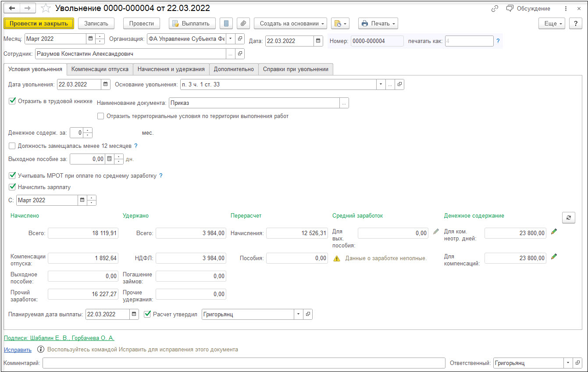Open Расчет утвердил person record icon
This screenshot has width=588, height=372.
[x=308, y=314]
